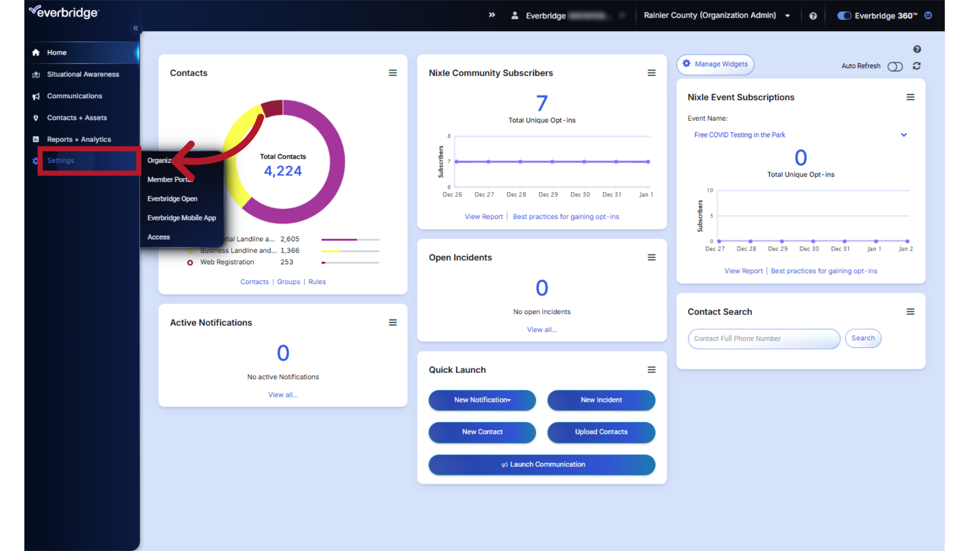The width and height of the screenshot is (980, 551).
Task: Expand the Event Name dropdown
Action: coord(800,135)
